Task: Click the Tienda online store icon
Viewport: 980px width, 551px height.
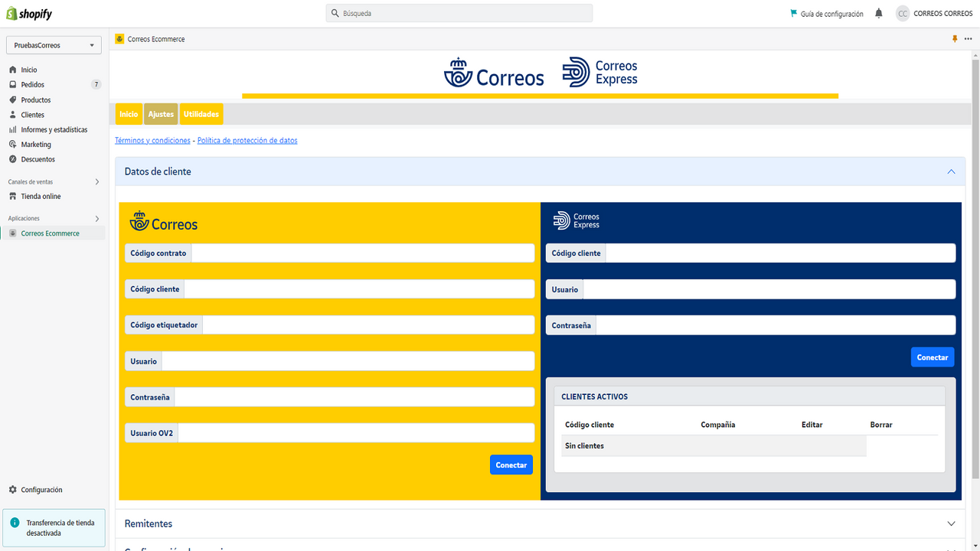Action: (x=13, y=197)
